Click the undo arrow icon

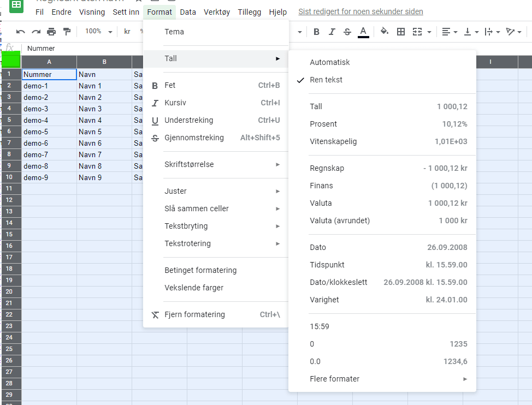point(20,32)
